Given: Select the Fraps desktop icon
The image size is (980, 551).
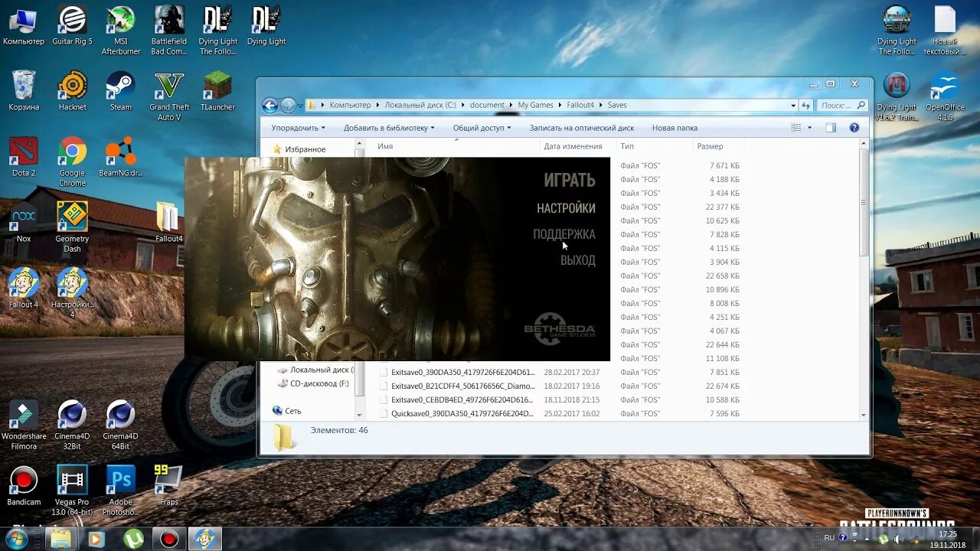Looking at the screenshot, I should (x=169, y=486).
